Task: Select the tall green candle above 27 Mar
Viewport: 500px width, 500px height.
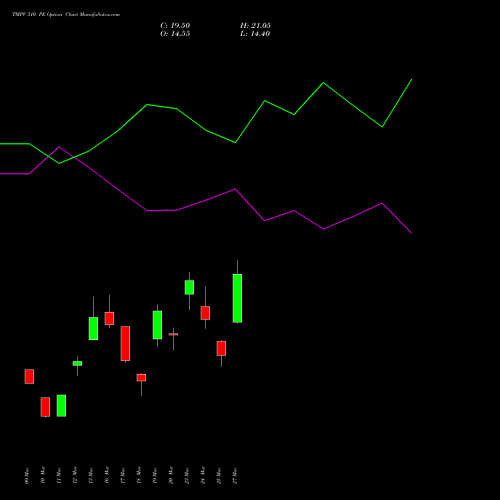Action: coord(237,298)
